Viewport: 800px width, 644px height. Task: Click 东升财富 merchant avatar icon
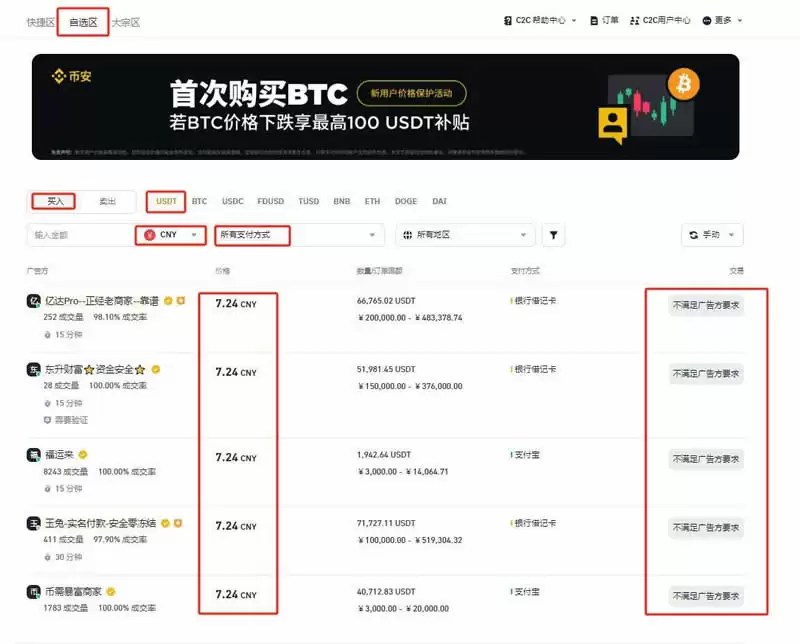[34, 369]
